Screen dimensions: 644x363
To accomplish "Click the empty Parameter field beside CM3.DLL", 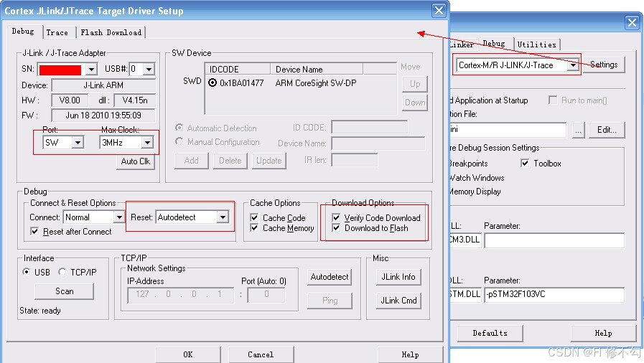I will click(554, 240).
